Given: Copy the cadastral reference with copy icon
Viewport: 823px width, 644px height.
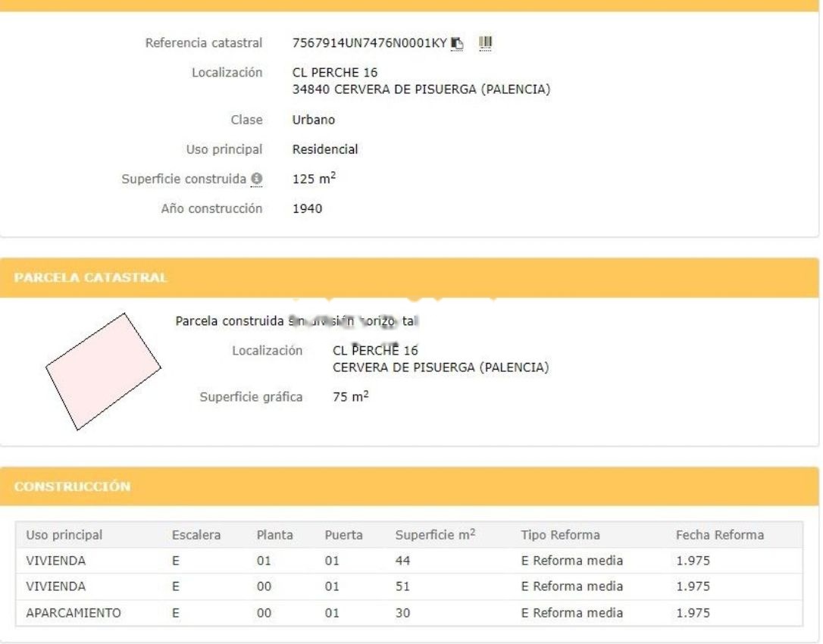Looking at the screenshot, I should (x=457, y=43).
